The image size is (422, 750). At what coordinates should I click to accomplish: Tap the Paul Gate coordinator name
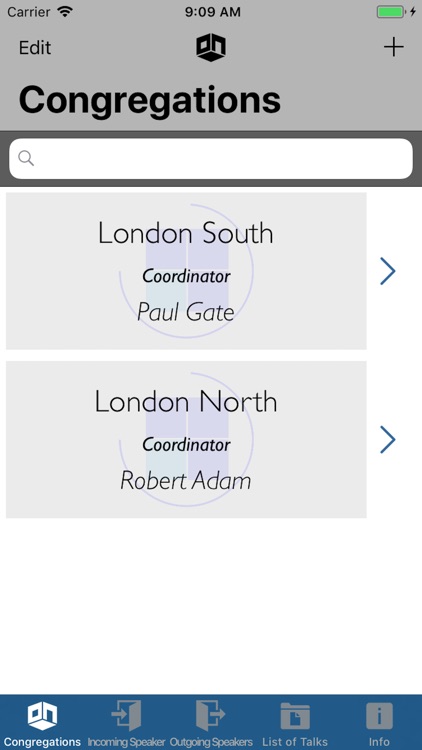point(186,312)
